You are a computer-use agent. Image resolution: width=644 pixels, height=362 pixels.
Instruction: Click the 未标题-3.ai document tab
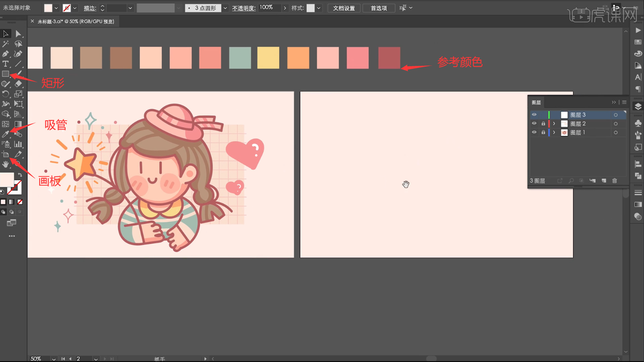click(x=75, y=21)
